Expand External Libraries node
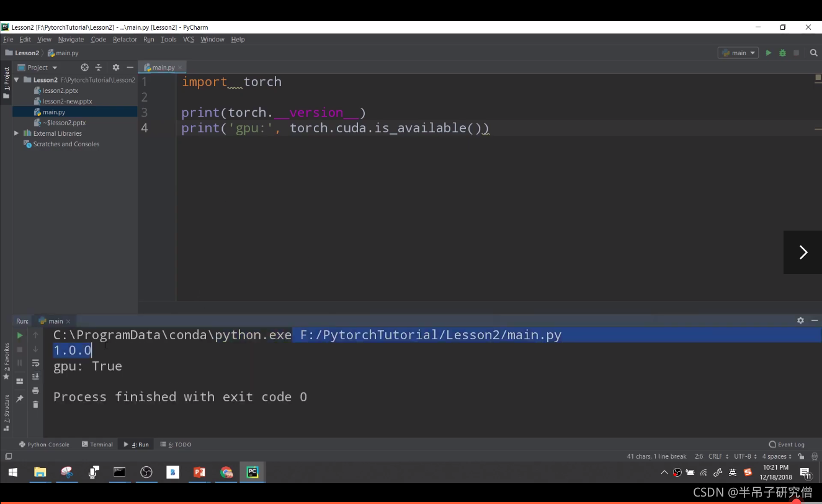822x504 pixels. pyautogui.click(x=16, y=133)
